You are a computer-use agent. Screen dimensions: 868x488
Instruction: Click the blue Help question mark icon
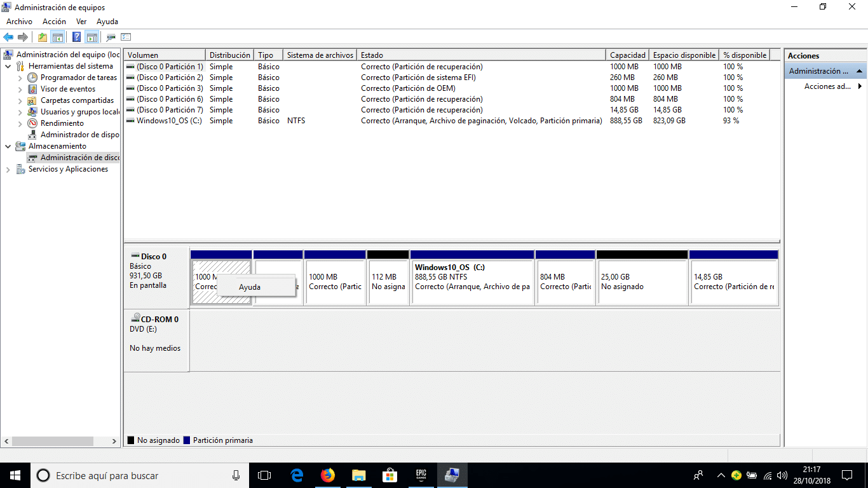[76, 37]
